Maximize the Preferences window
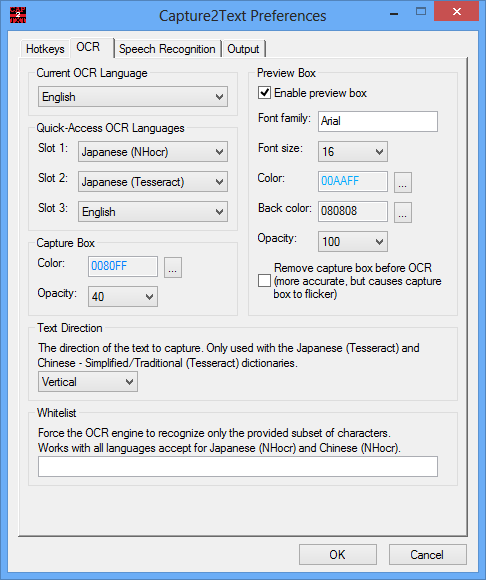486x580 pixels. 421,12
